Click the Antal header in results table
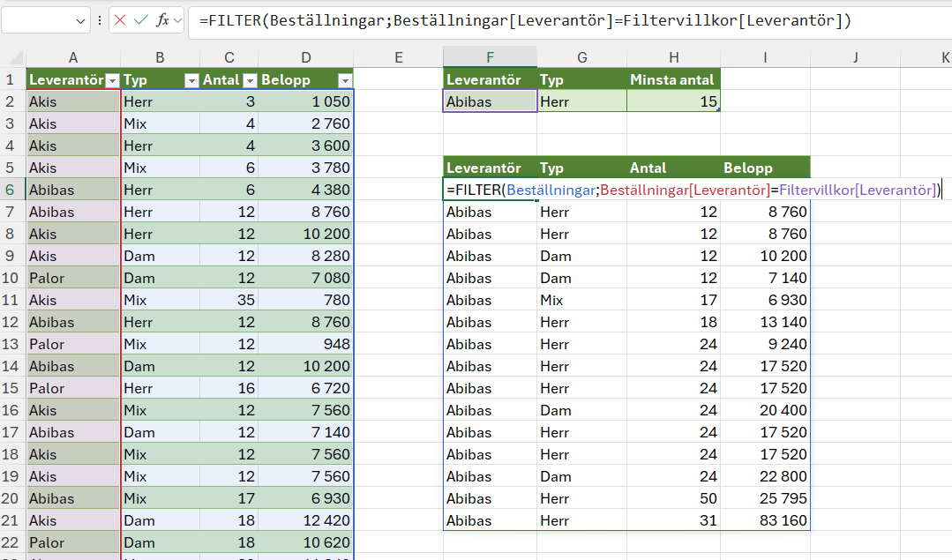 [x=674, y=168]
